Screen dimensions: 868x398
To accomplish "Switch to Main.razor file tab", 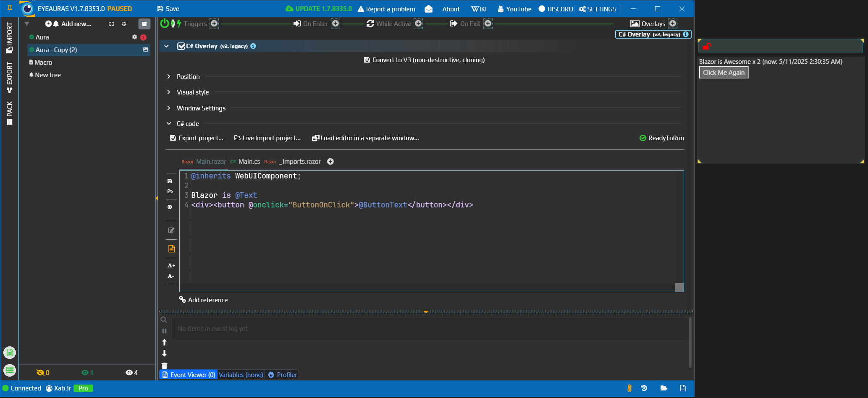I will coord(204,162).
